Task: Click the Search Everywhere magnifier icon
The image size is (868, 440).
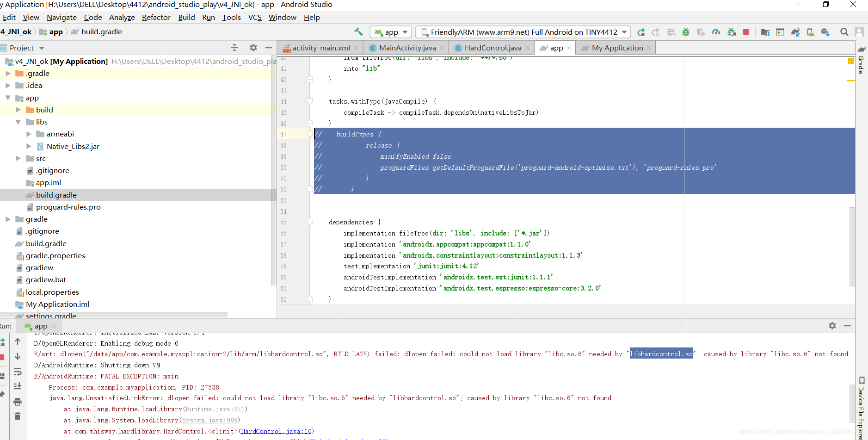Action: 844,32
